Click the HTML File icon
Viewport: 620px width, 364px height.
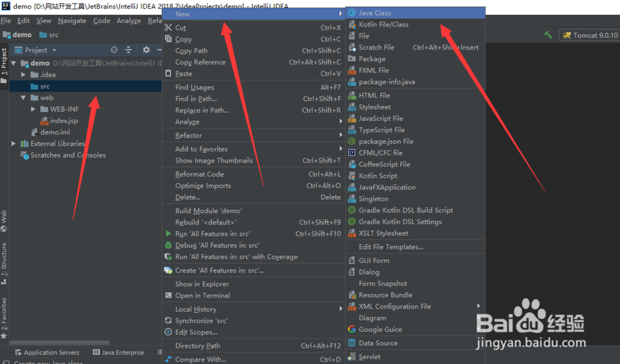352,95
